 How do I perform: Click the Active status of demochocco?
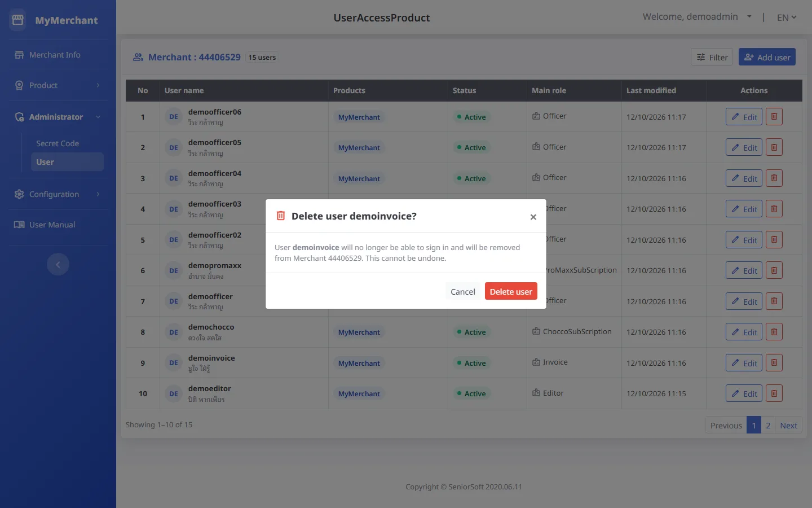point(471,332)
